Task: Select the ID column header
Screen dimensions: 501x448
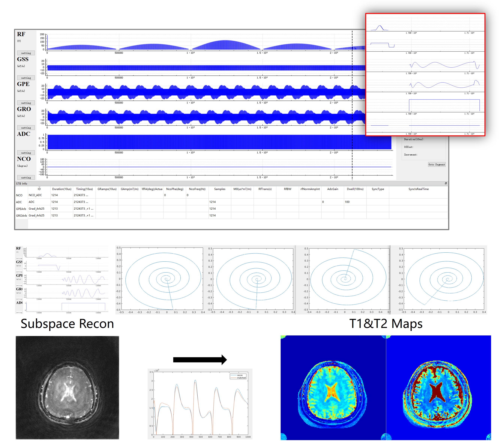Action: tap(39, 189)
